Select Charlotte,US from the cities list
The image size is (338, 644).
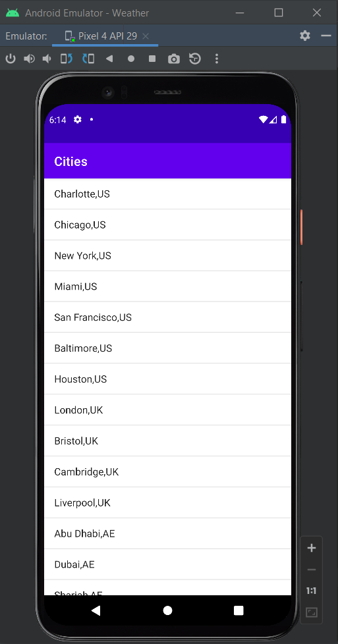click(x=168, y=194)
